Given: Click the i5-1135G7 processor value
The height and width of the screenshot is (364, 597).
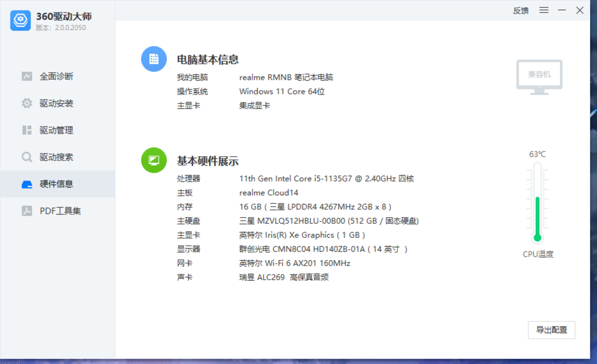Looking at the screenshot, I should [x=326, y=179].
